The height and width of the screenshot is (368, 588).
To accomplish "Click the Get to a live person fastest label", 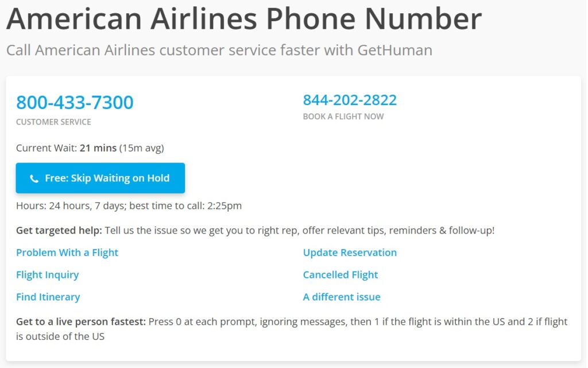I will 81,321.
